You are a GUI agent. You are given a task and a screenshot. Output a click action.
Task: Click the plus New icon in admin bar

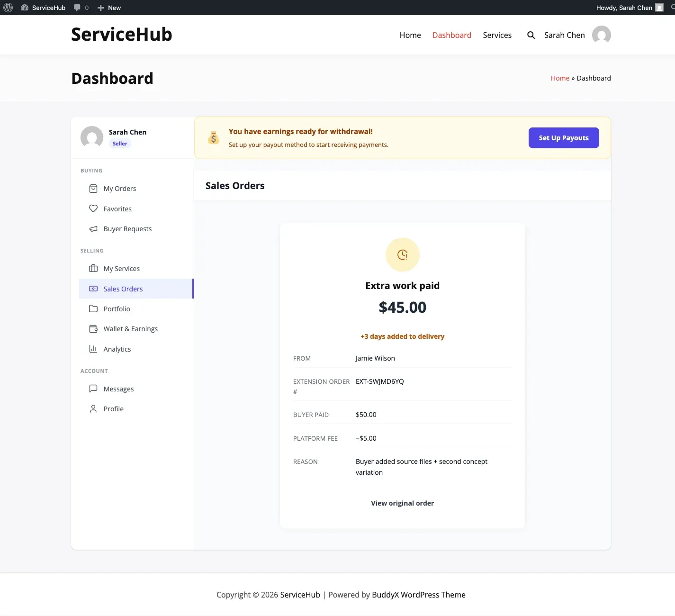[x=100, y=8]
